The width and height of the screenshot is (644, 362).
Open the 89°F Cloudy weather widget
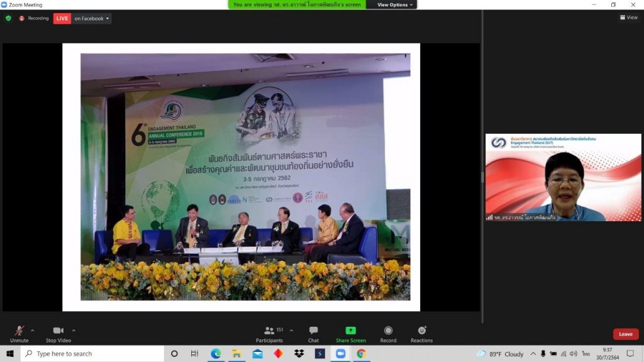(x=500, y=354)
